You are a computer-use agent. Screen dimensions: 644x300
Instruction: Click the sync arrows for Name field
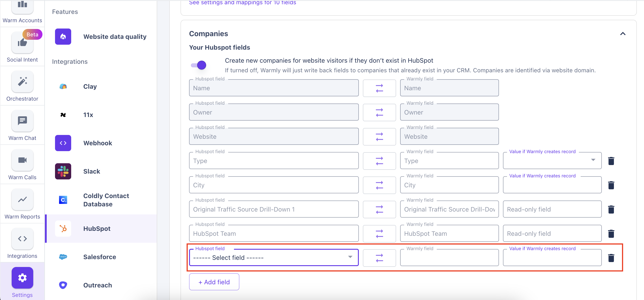tap(379, 88)
